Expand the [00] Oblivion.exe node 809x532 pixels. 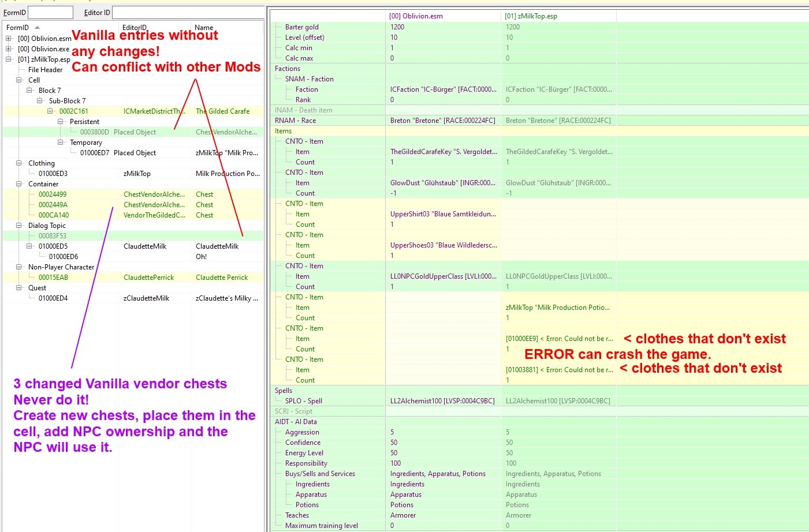(x=9, y=49)
